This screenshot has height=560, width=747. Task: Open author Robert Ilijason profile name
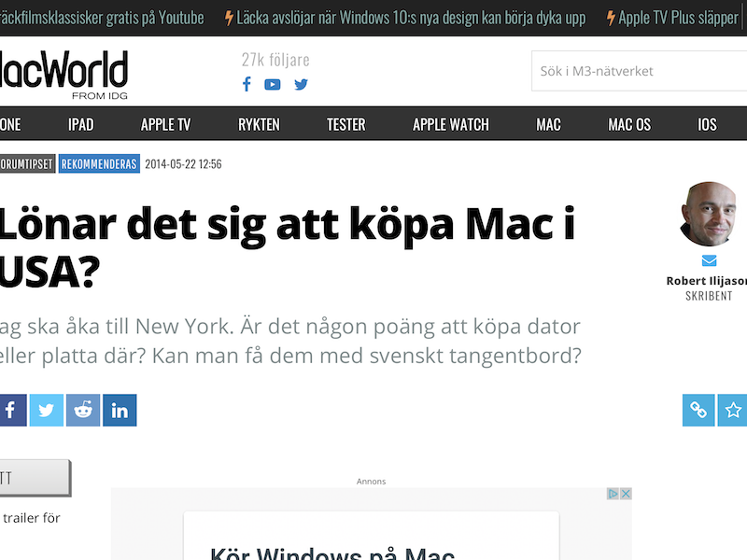pyautogui.click(x=707, y=281)
